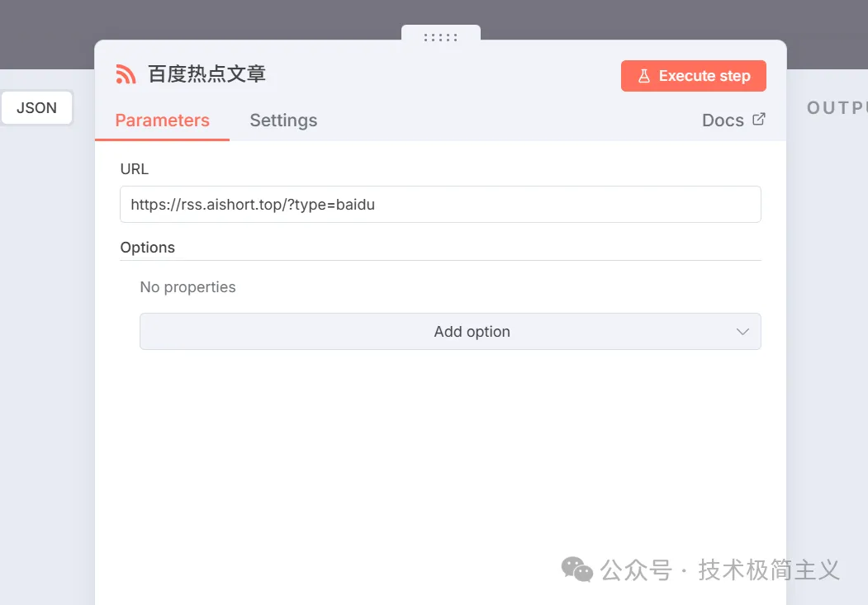The image size is (868, 605).
Task: Click the URL field label
Action: click(135, 168)
